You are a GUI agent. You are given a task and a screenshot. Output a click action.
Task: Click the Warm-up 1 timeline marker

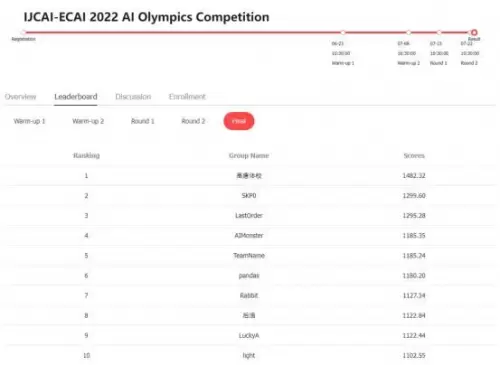[343, 32]
